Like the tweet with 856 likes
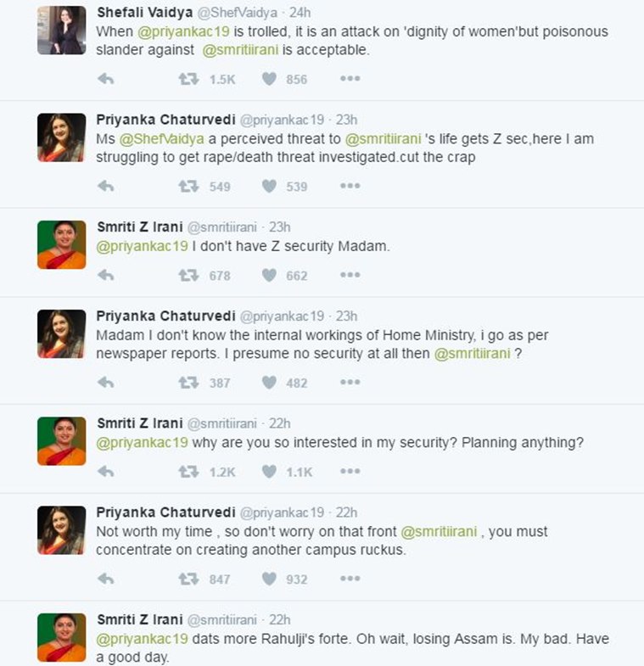The width and height of the screenshot is (644, 666). click(x=270, y=79)
